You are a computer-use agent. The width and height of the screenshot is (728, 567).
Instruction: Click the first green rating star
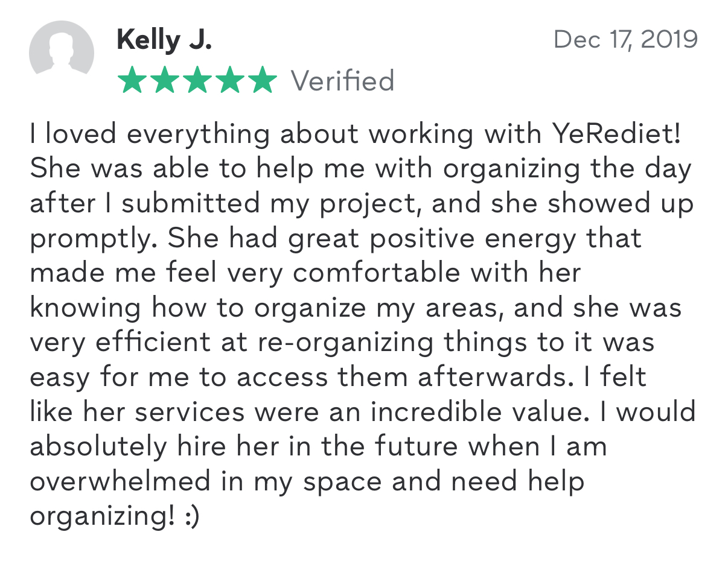(x=132, y=81)
